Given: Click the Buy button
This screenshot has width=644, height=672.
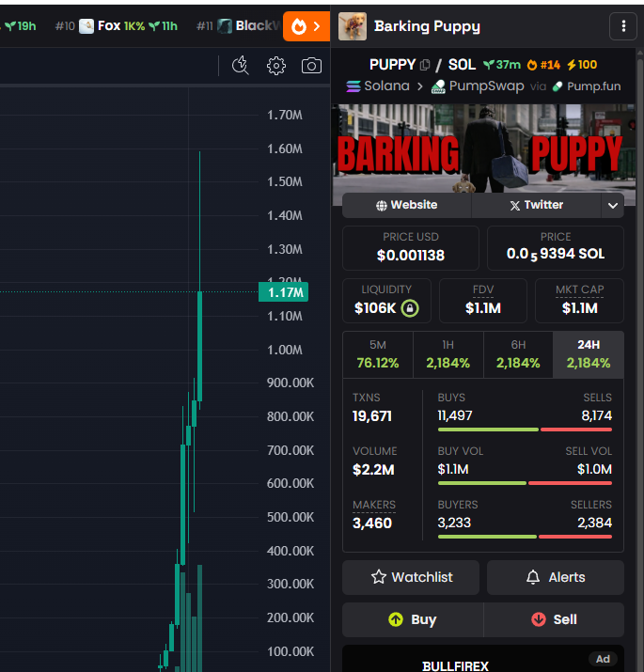Looking at the screenshot, I should coord(413,619).
